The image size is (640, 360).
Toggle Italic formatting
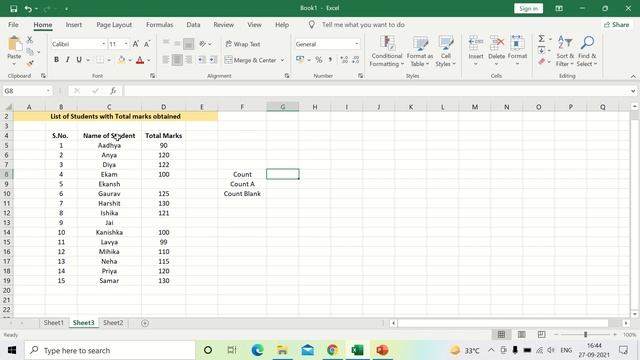pyautogui.click(x=67, y=60)
